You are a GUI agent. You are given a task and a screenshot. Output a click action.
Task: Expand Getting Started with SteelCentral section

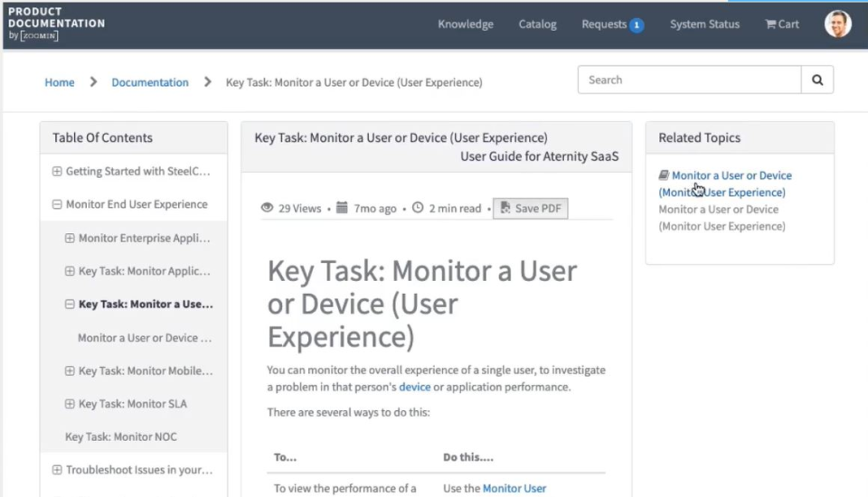(57, 171)
